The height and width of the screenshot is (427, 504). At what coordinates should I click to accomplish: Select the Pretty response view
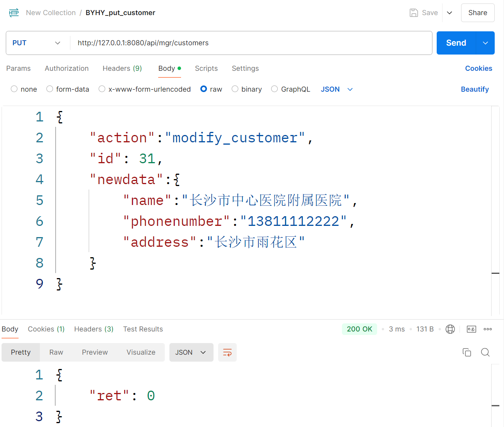click(x=21, y=352)
